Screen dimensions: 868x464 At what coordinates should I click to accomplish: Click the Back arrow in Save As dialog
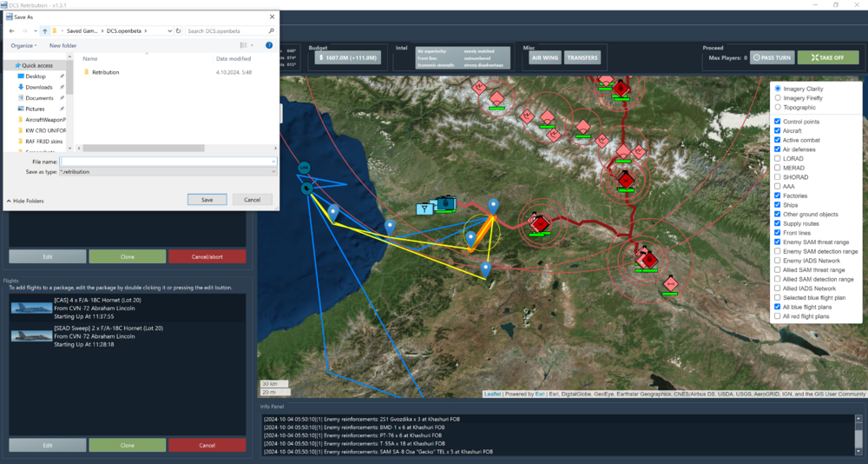(x=11, y=31)
